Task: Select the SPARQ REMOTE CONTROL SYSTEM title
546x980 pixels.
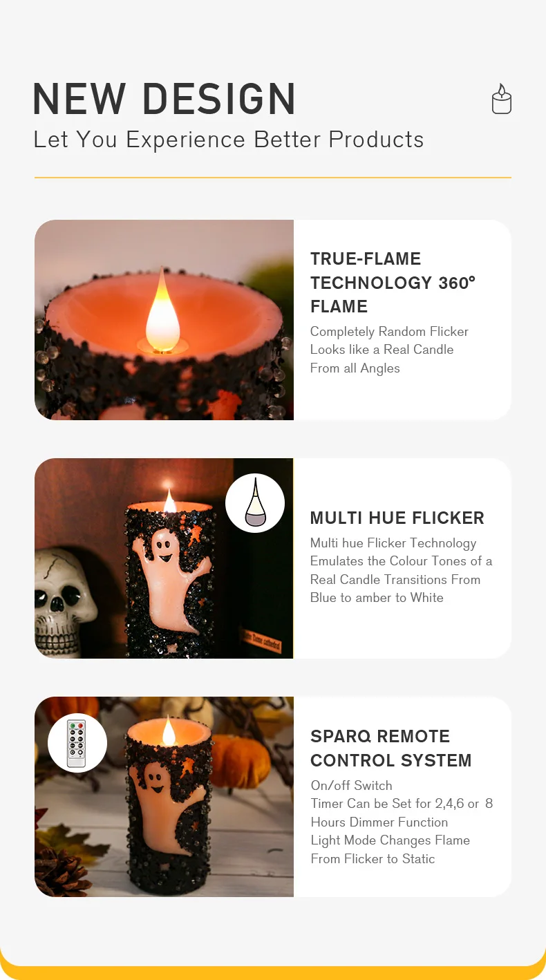Action: (391, 748)
